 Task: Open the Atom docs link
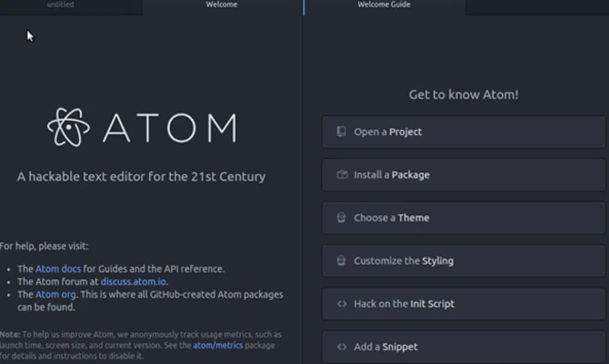click(x=58, y=269)
